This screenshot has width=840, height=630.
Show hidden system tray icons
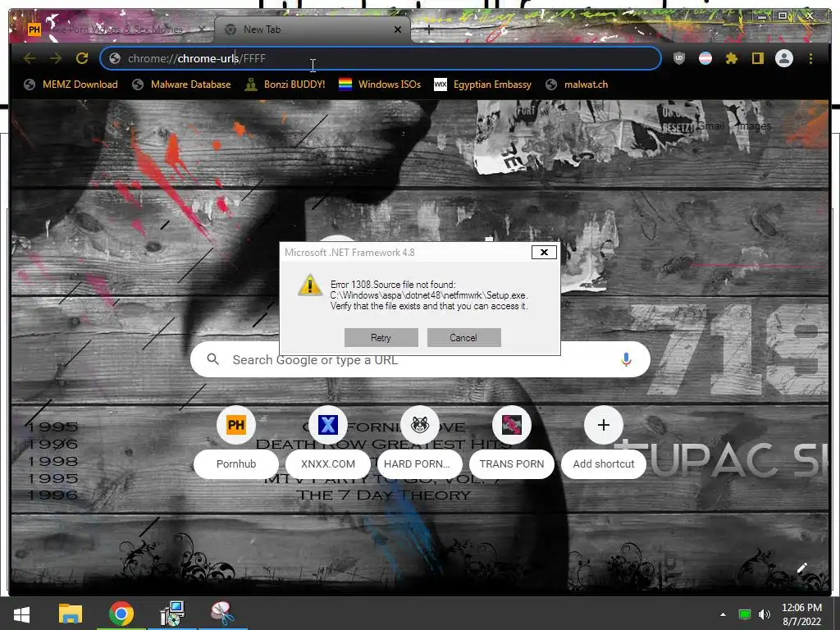pos(723,614)
